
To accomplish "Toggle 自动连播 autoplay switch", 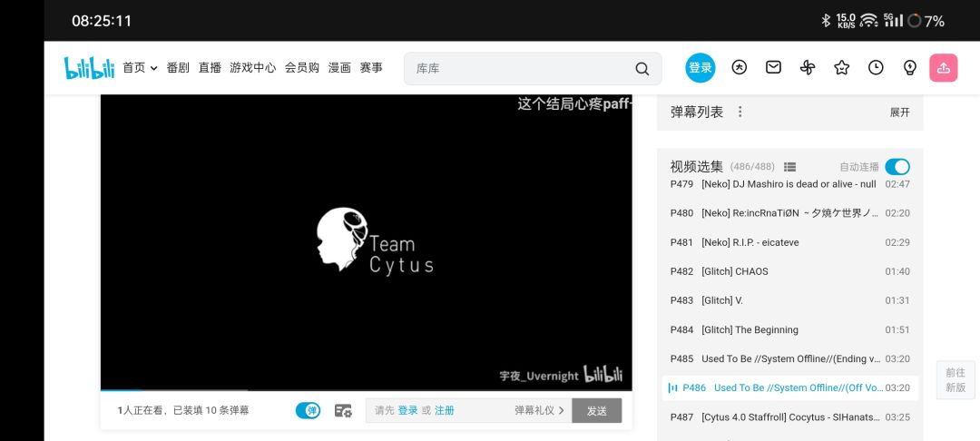I will 897,167.
